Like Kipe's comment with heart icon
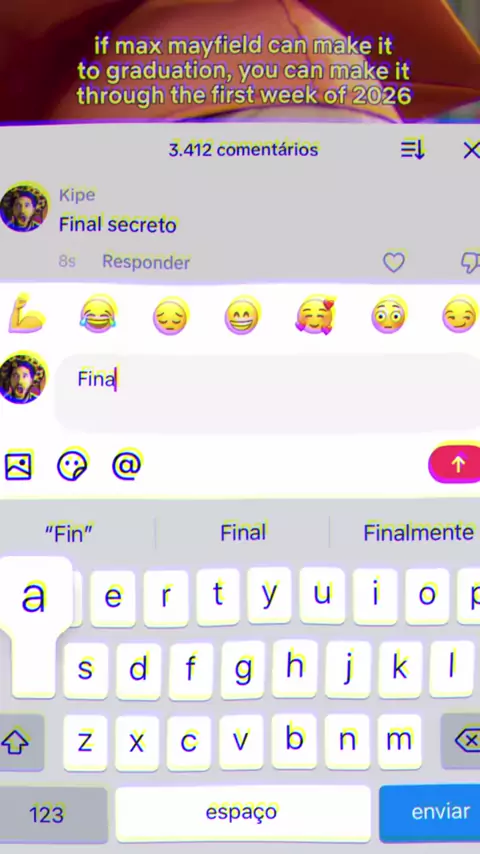This screenshot has height=854, width=480. [x=394, y=263]
